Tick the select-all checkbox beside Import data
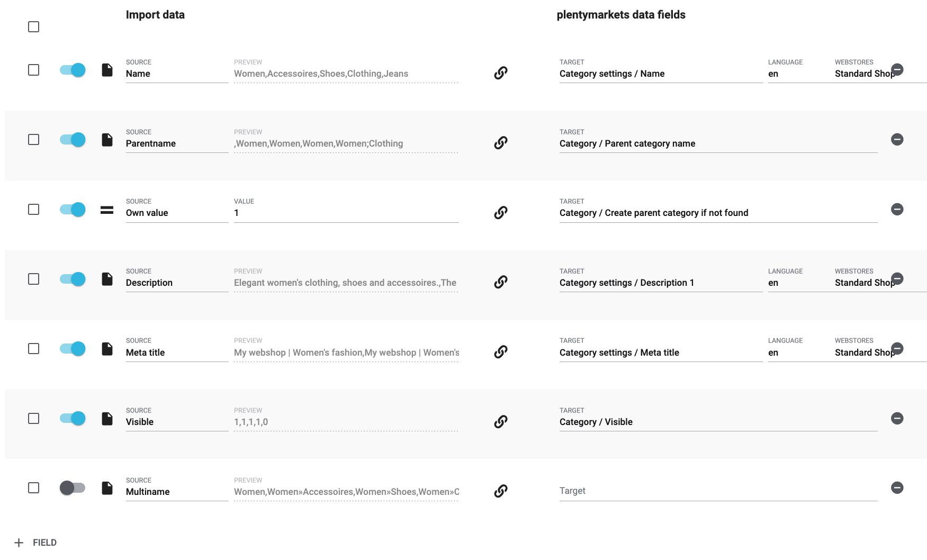The width and height of the screenshot is (927, 560). pyautogui.click(x=33, y=26)
